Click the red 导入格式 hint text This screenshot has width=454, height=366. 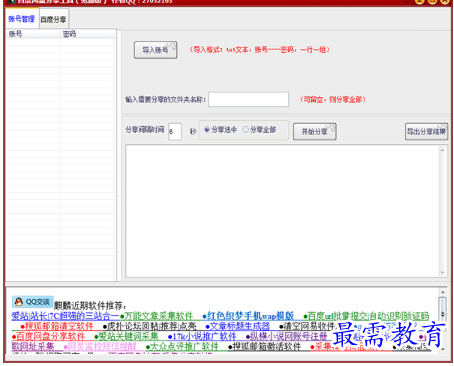pyautogui.click(x=259, y=50)
